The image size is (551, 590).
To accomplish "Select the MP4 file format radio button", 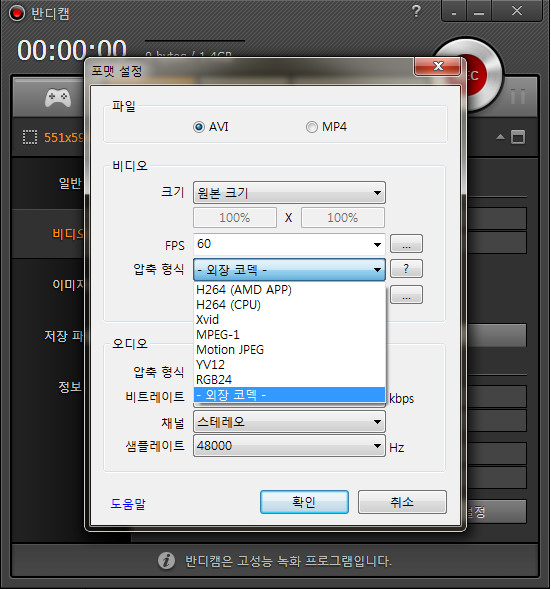I will pyautogui.click(x=312, y=127).
